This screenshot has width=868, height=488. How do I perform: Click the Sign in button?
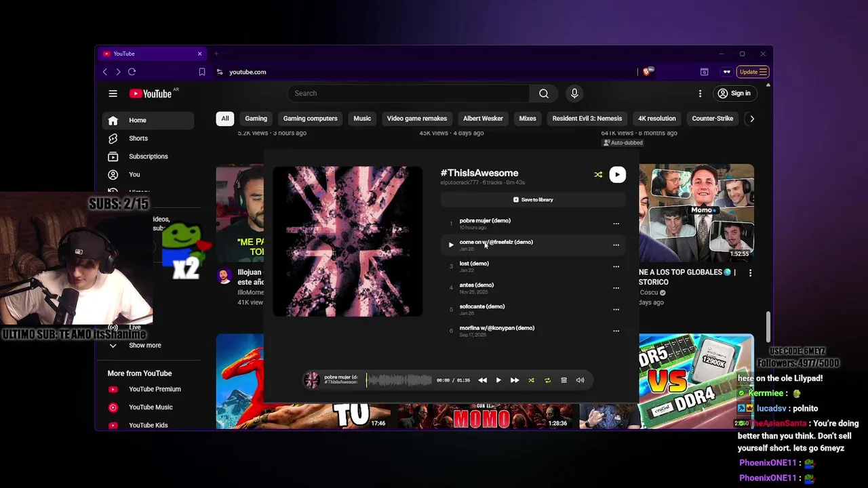(x=734, y=94)
